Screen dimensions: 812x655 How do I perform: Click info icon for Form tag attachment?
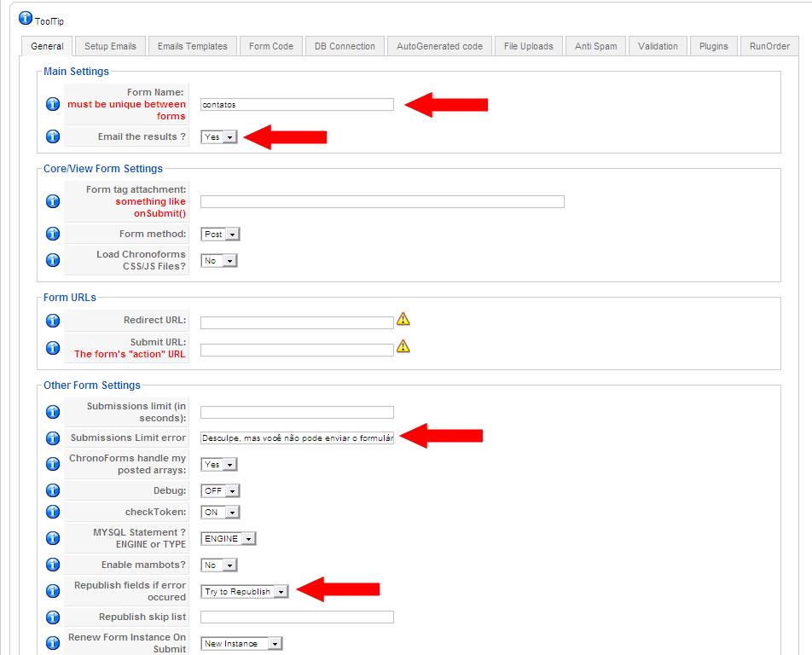pyautogui.click(x=52, y=201)
